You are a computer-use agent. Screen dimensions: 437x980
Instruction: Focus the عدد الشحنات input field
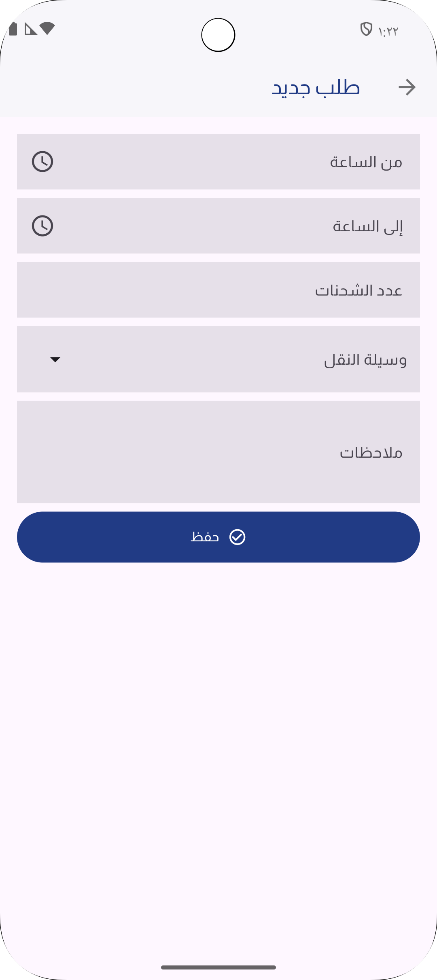tap(218, 290)
